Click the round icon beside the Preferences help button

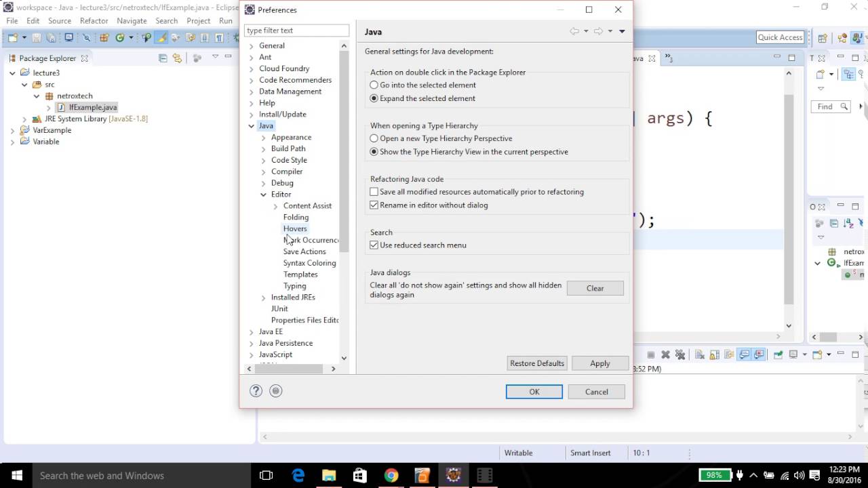pos(275,390)
